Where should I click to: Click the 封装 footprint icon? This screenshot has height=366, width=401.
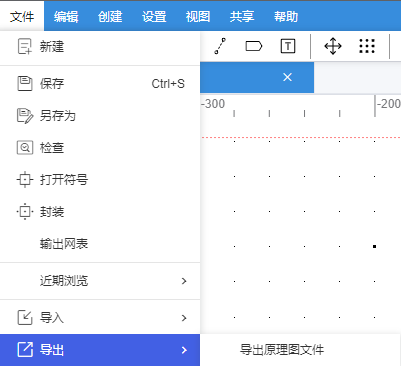point(25,212)
